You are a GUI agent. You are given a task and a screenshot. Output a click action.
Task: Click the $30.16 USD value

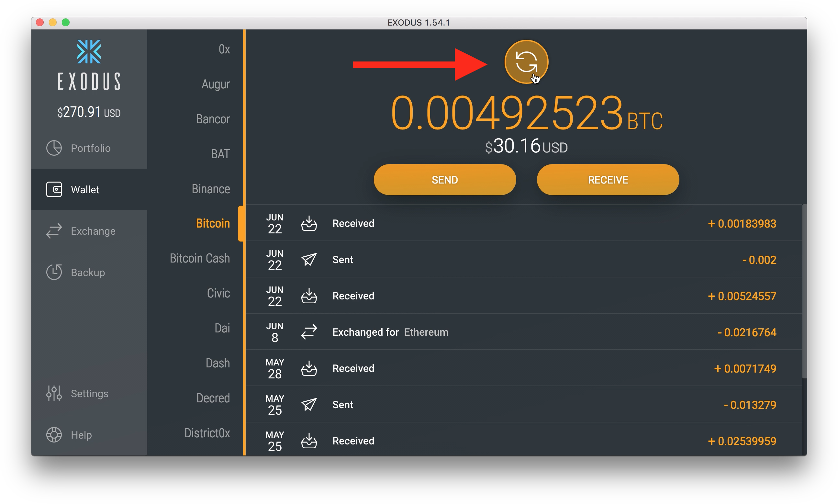click(526, 146)
